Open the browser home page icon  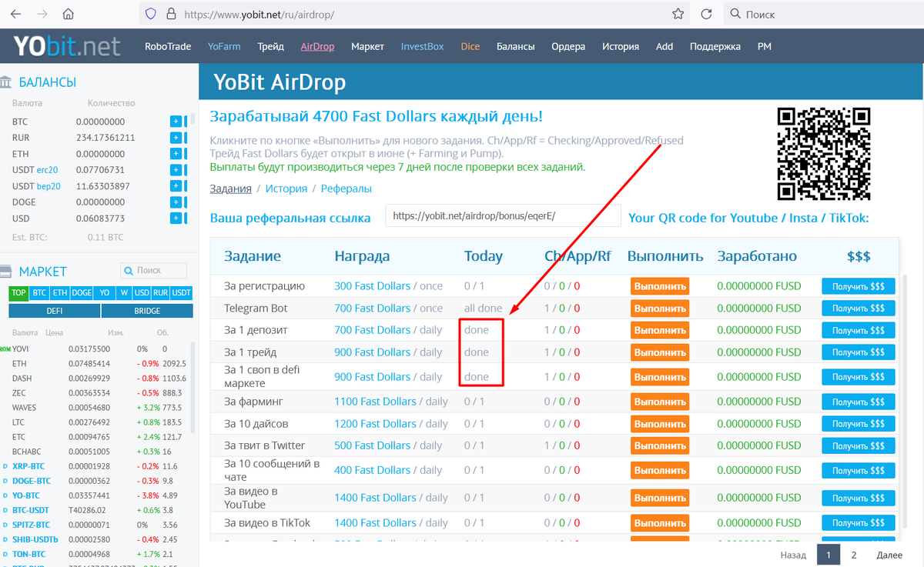pyautogui.click(x=69, y=14)
